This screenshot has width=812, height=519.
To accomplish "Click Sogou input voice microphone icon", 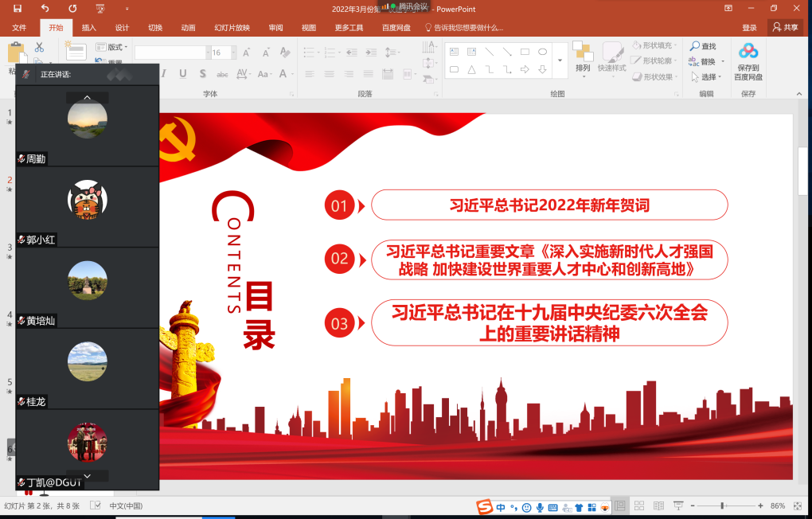I will (x=540, y=507).
